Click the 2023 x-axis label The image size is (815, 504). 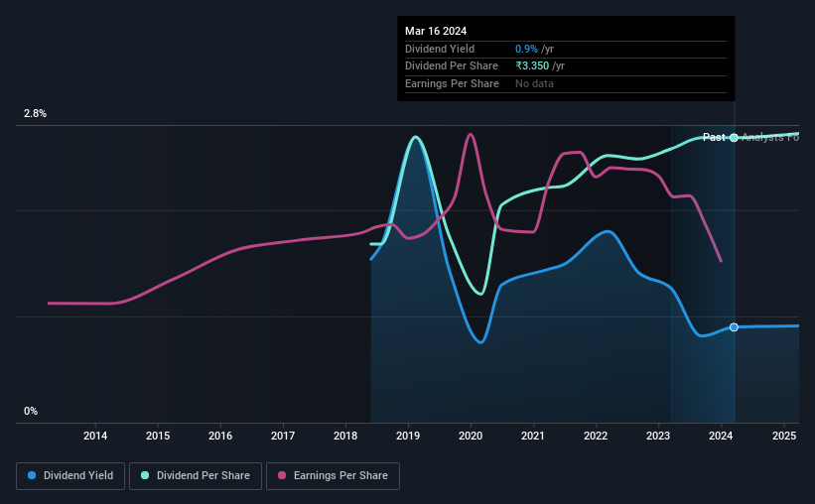(658, 436)
